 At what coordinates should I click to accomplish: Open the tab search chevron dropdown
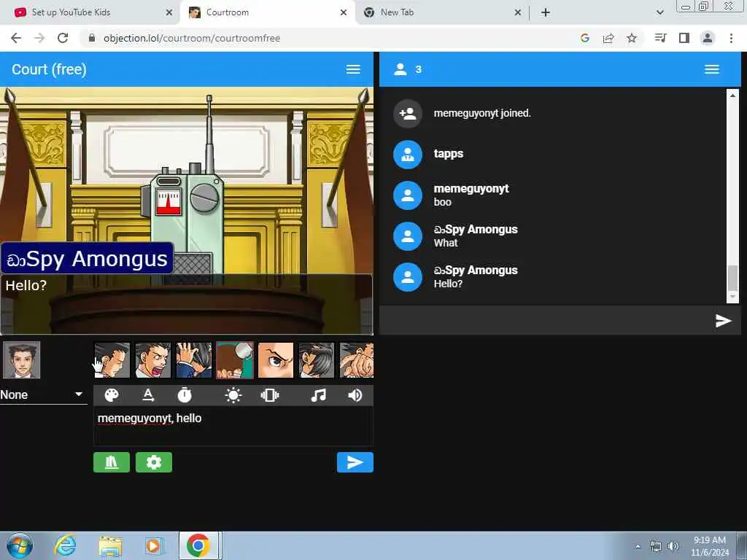pos(659,13)
